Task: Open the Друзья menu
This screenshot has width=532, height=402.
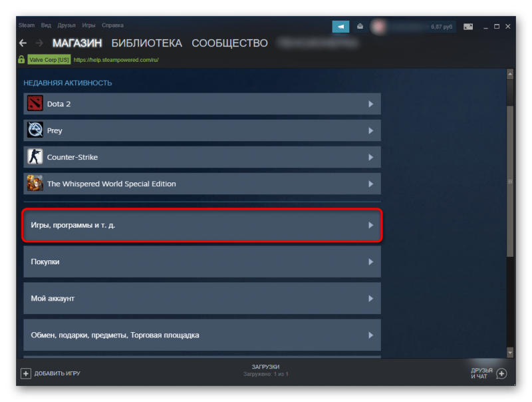Action: (66, 25)
